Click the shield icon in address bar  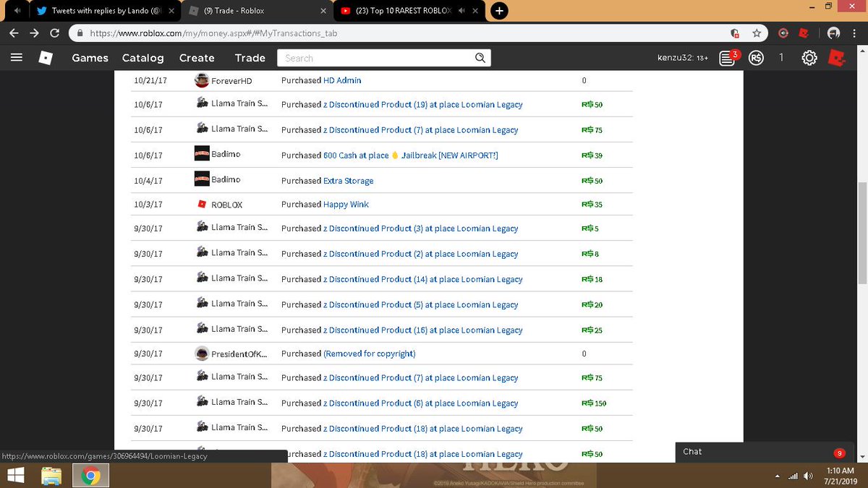[735, 33]
